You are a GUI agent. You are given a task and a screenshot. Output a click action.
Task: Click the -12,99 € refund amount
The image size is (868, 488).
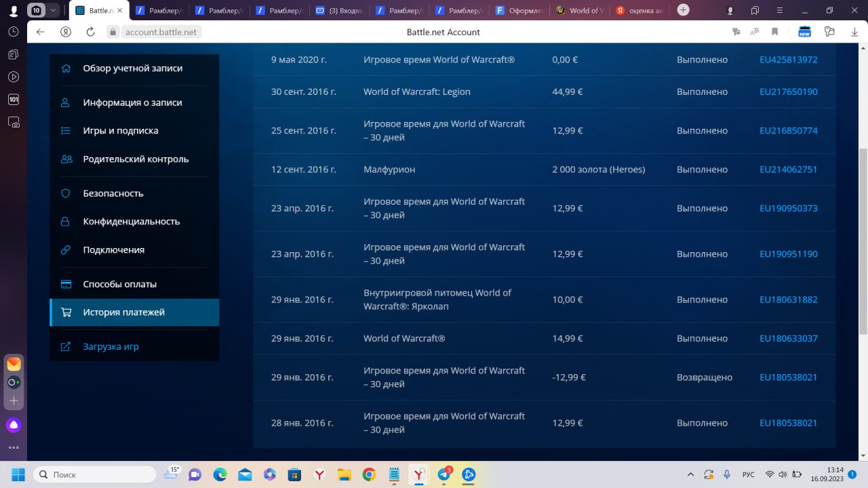tap(569, 378)
